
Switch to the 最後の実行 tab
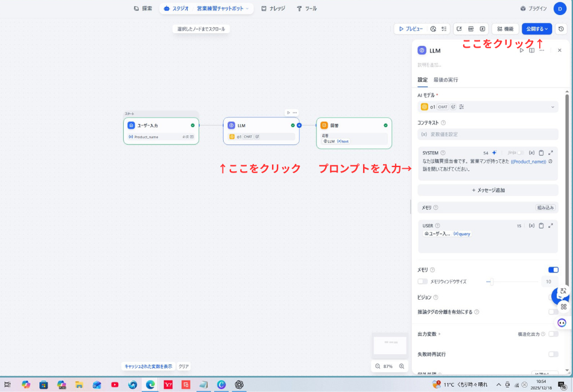445,79
